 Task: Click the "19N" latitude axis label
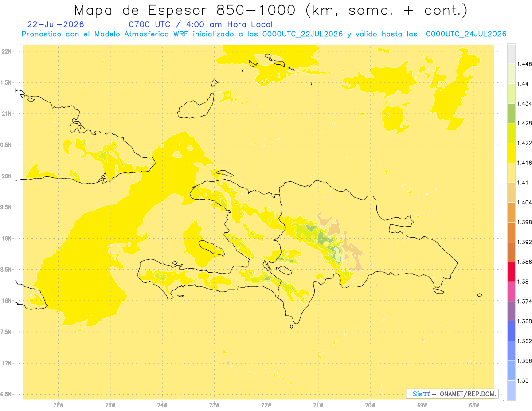8,238
